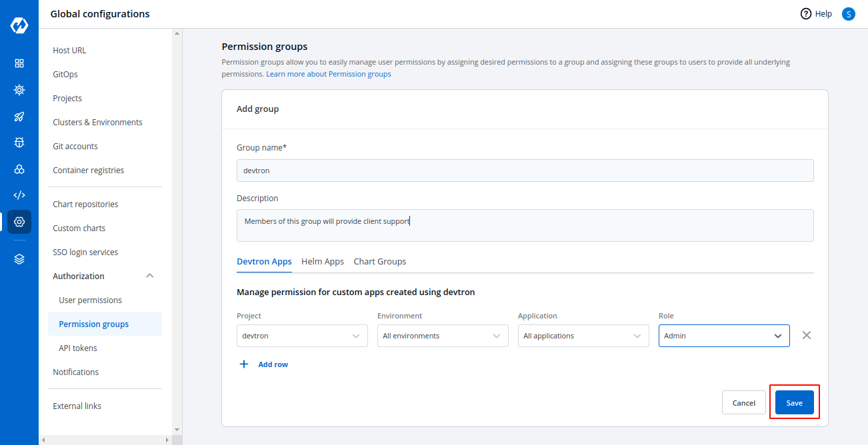Open User permissions in sidebar
The image size is (868, 445).
pyautogui.click(x=90, y=300)
